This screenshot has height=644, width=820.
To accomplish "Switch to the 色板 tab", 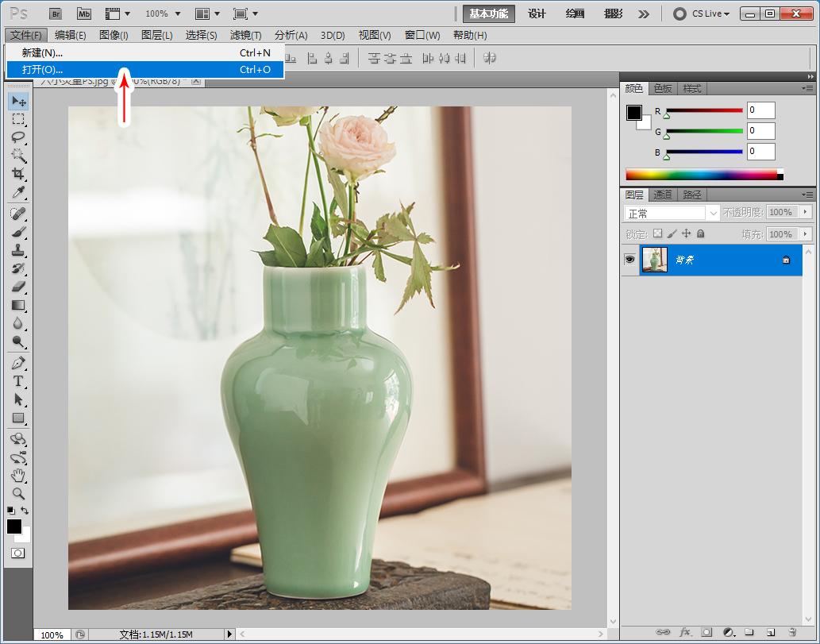I will tap(663, 88).
